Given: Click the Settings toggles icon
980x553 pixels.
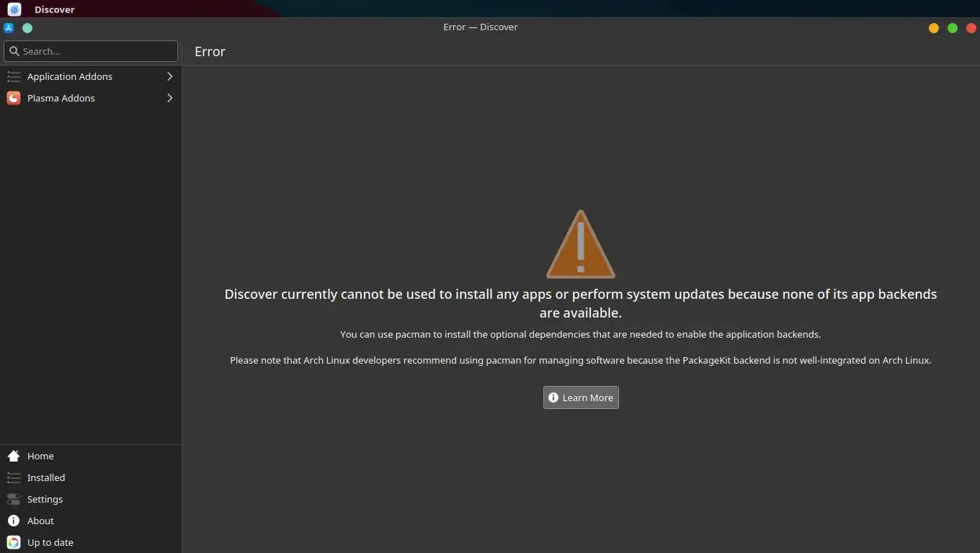Looking at the screenshot, I should [14, 499].
